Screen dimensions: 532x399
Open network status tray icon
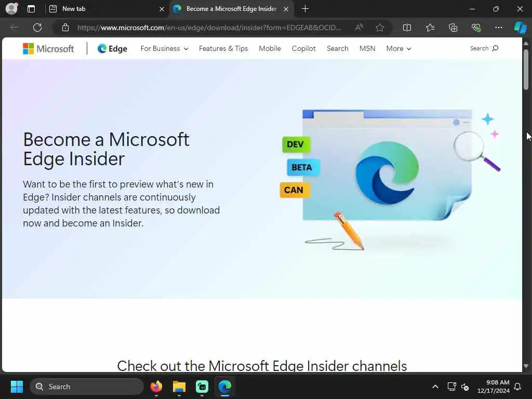tap(451, 387)
